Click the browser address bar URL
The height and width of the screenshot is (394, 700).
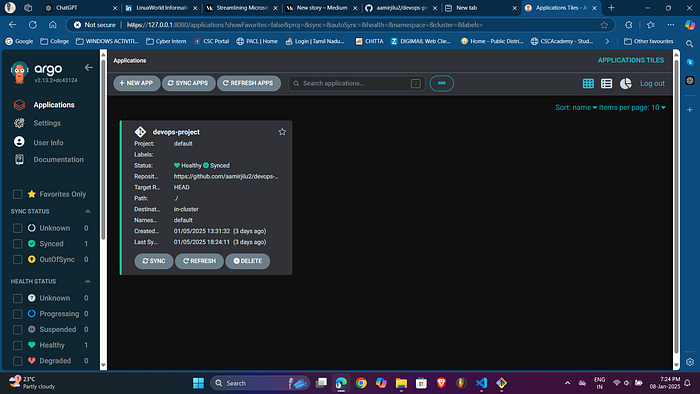(304, 25)
